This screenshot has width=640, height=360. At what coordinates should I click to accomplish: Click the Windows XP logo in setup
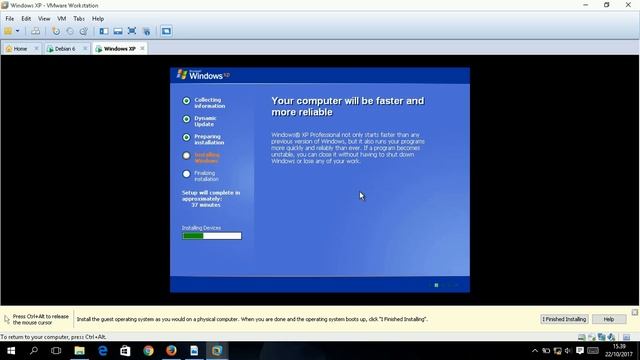203,75
